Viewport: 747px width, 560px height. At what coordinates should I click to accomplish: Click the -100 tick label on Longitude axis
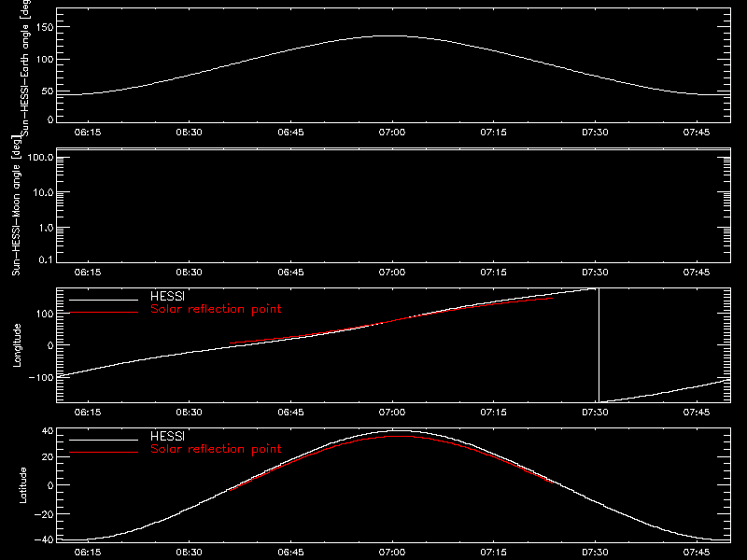point(41,377)
